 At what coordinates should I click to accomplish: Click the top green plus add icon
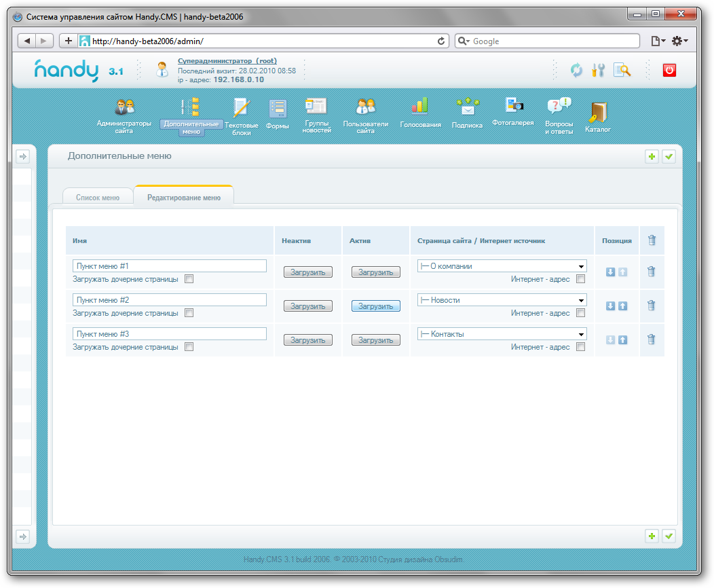click(x=652, y=157)
